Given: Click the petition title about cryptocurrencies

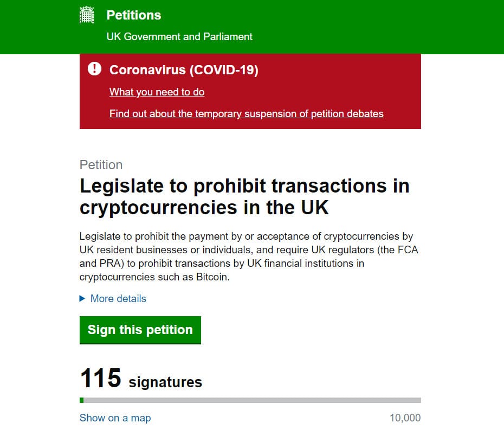Looking at the screenshot, I should [244, 196].
